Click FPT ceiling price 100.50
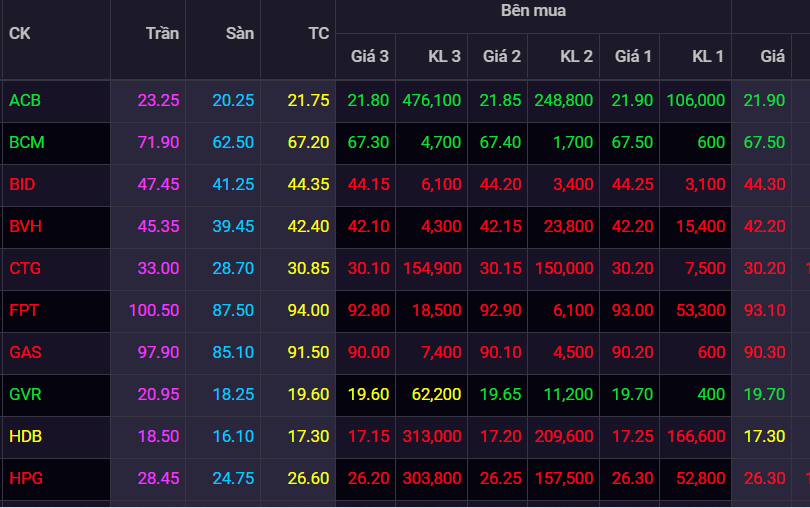 (x=154, y=310)
